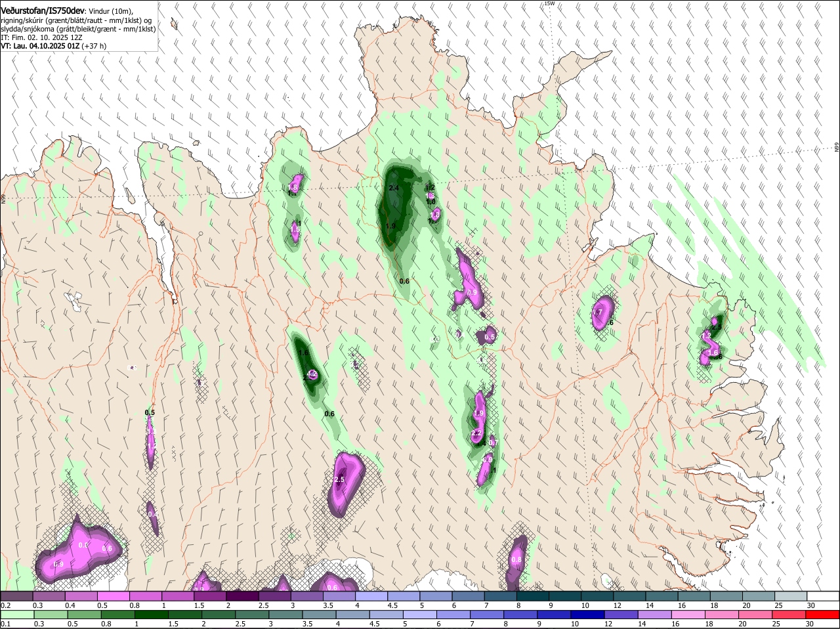
Task: Select the 6 swatch in lower legend row
Action: (x=453, y=615)
